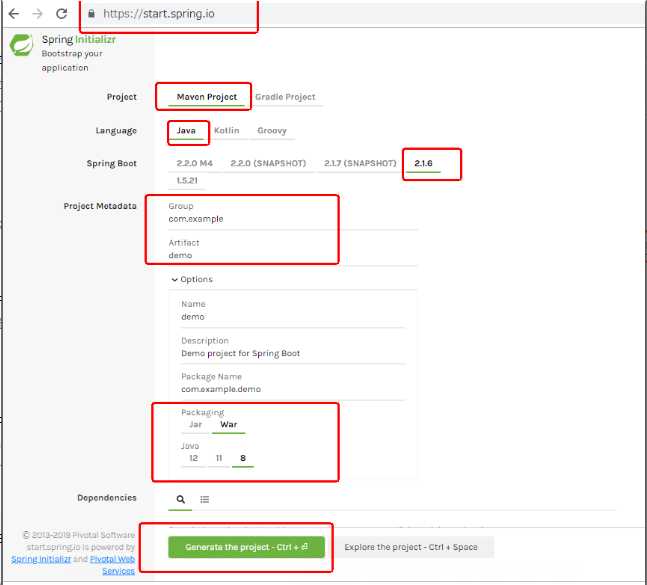
Task: Select Spring Boot 1.5.21
Action: coord(187,180)
